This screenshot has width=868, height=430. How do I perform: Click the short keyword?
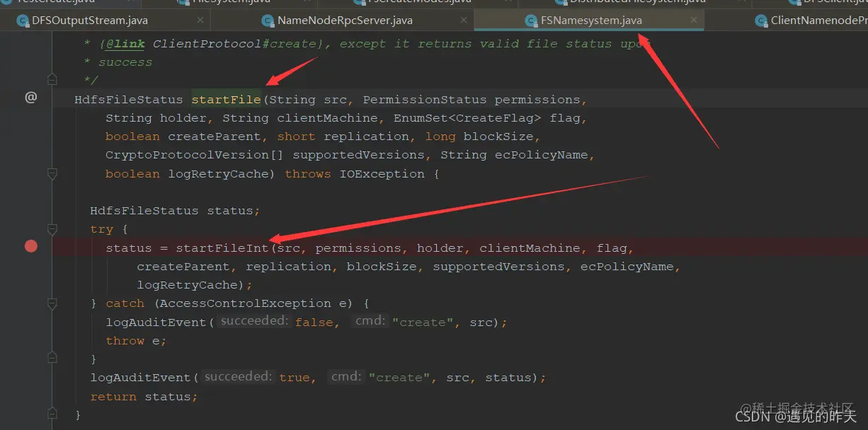point(297,136)
